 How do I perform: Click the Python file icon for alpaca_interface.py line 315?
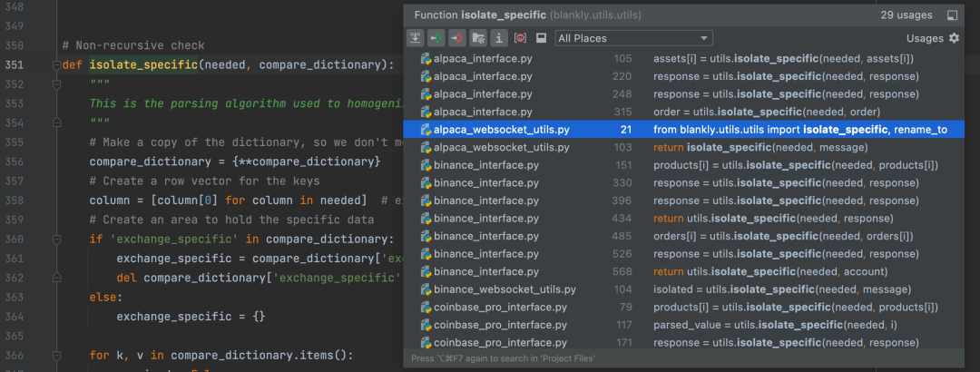click(426, 113)
